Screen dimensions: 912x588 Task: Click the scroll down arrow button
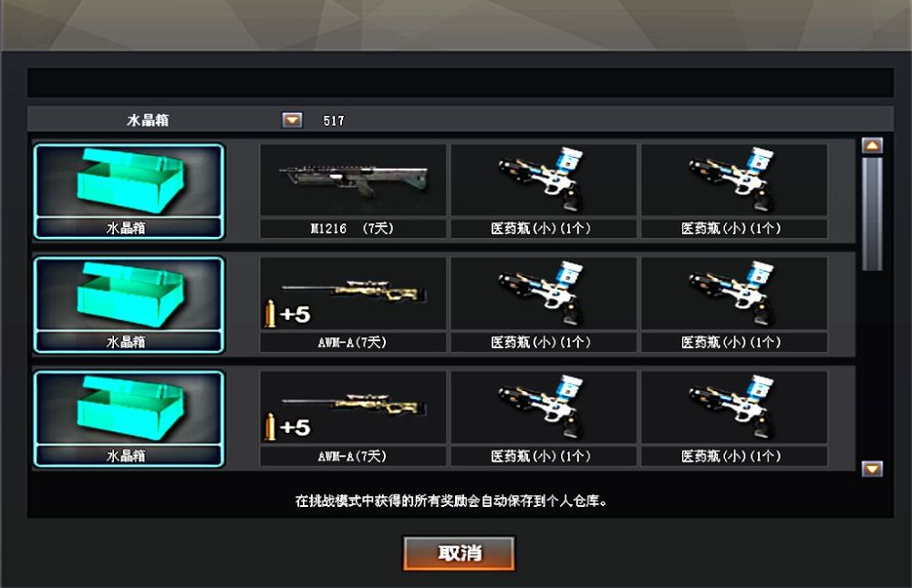[872, 469]
